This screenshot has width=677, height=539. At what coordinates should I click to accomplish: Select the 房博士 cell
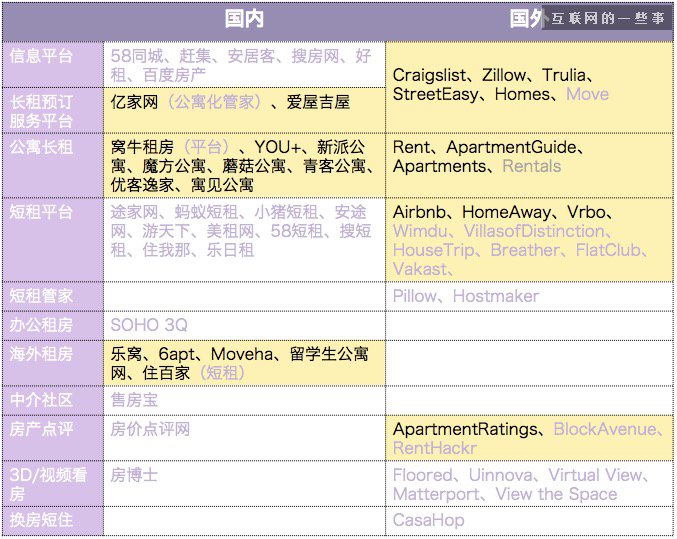244,483
